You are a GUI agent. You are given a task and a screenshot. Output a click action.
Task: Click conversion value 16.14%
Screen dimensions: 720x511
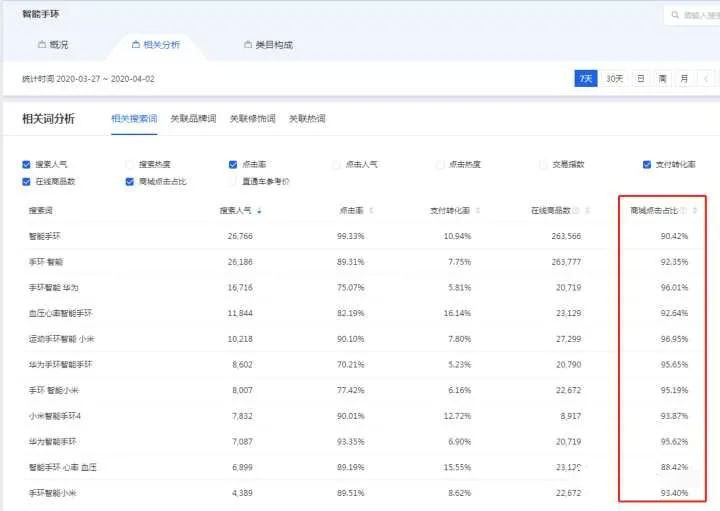point(457,314)
